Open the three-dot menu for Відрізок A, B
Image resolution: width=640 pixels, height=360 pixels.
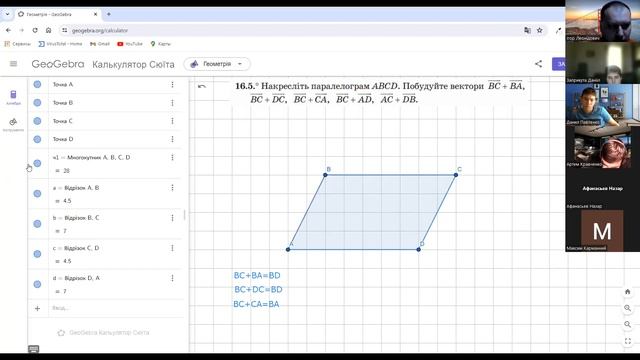click(172, 187)
